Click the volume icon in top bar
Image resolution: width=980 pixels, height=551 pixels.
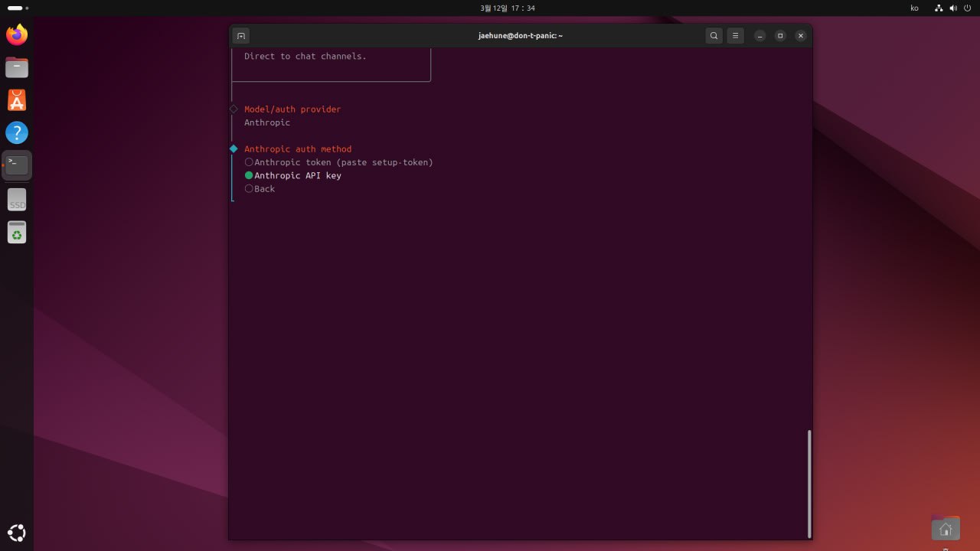953,8
